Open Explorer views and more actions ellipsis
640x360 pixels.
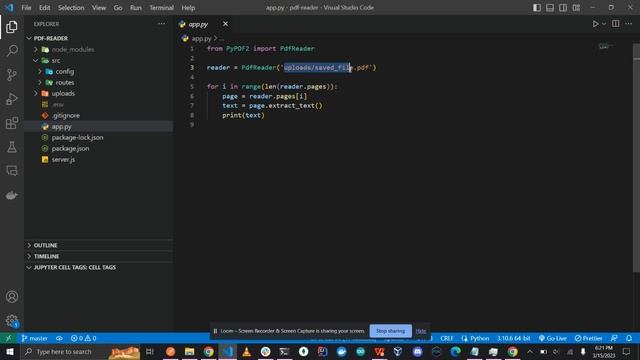point(162,24)
